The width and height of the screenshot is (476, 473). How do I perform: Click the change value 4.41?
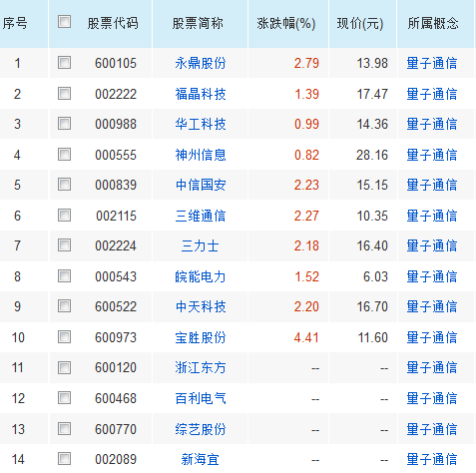(x=306, y=337)
